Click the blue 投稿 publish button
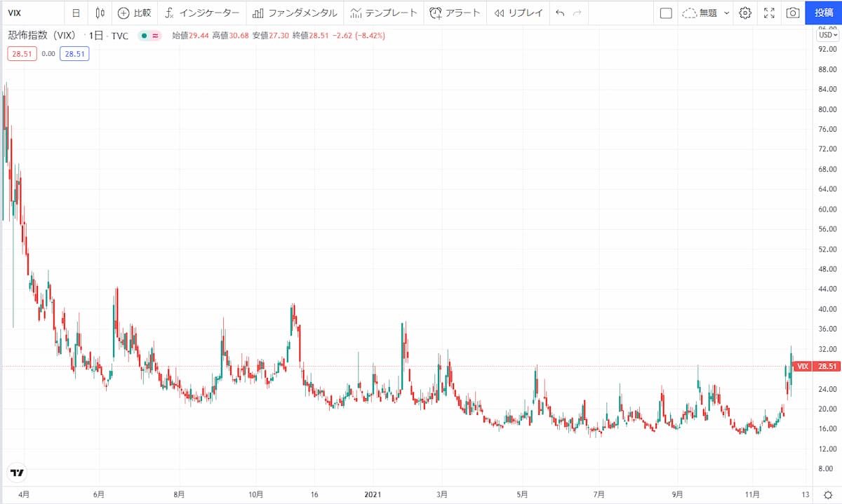Viewport: 842px width, 504px height. [x=824, y=13]
